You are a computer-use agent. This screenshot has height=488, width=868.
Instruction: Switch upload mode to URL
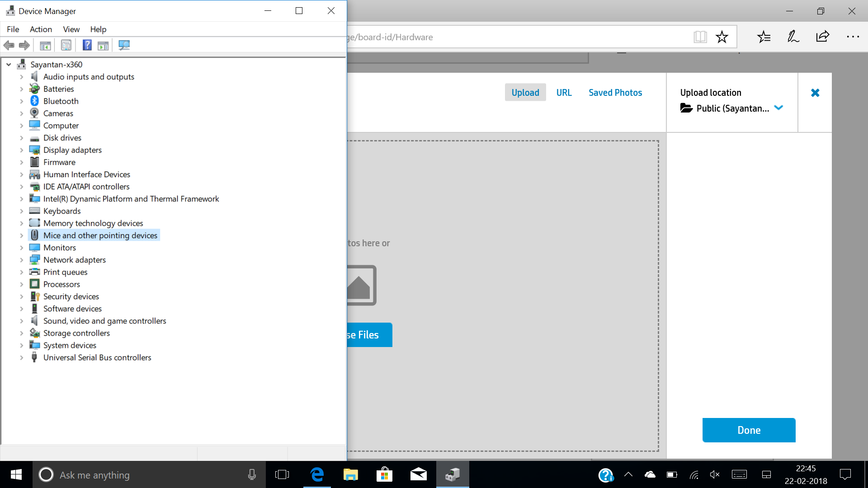point(564,92)
